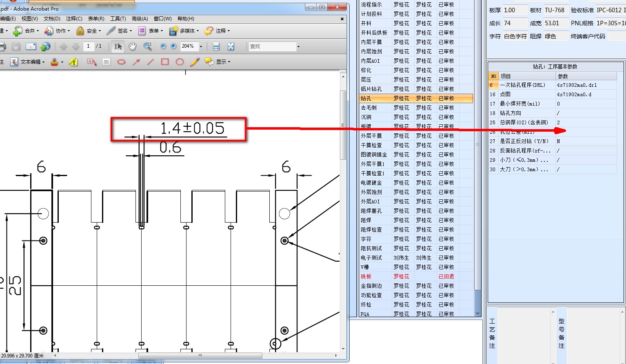Click the 一次钻孔程序(DRL) parameter row
This screenshot has height=364, width=626.
point(553,85)
